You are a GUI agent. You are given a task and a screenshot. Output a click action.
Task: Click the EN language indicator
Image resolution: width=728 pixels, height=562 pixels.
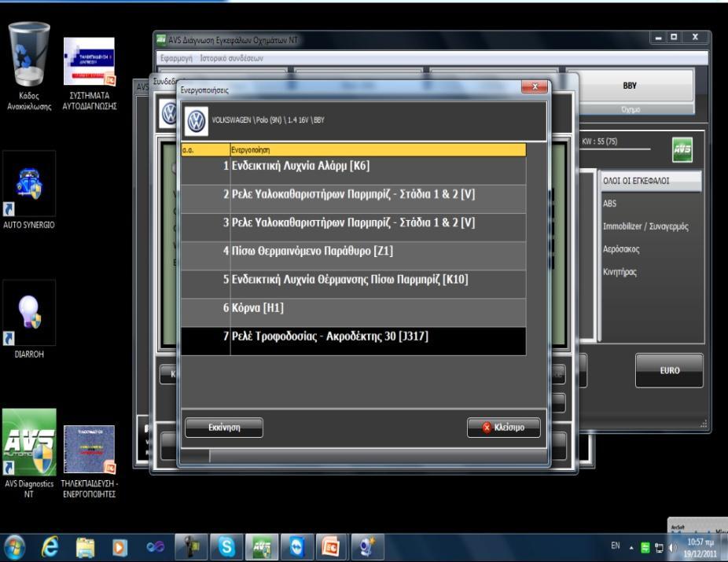tap(615, 545)
